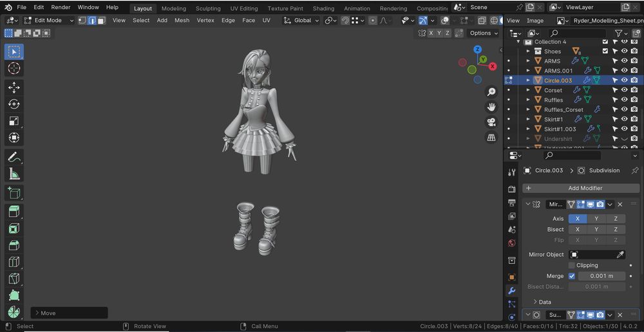This screenshot has width=644, height=332.
Task: Activate the Loop Cut tool
Action: (x=14, y=262)
